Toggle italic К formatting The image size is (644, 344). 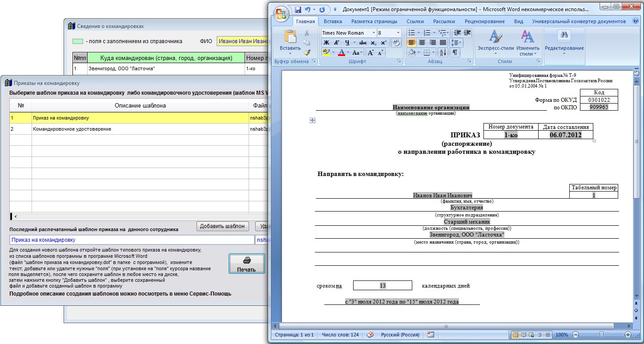point(337,43)
